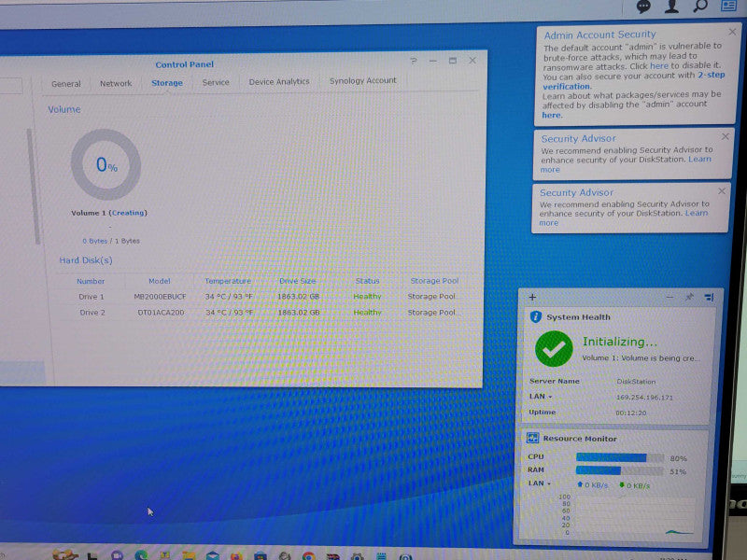Toggle the widgets panel icon in top bar
The width and height of the screenshot is (747, 560).
pyautogui.click(x=729, y=6)
